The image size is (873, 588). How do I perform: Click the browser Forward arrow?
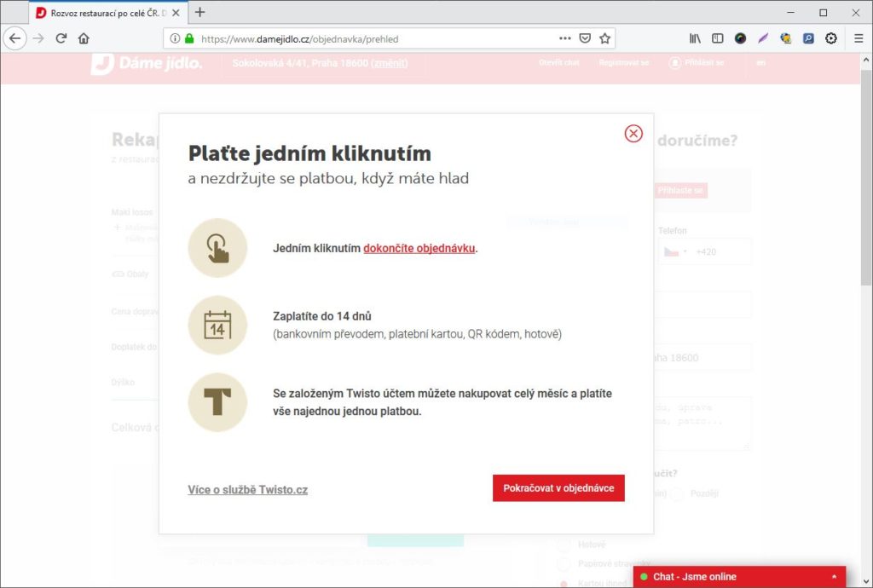(38, 38)
